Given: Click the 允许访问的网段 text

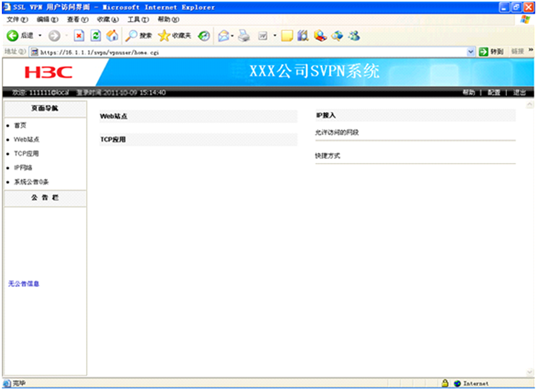Looking at the screenshot, I should 337,132.
